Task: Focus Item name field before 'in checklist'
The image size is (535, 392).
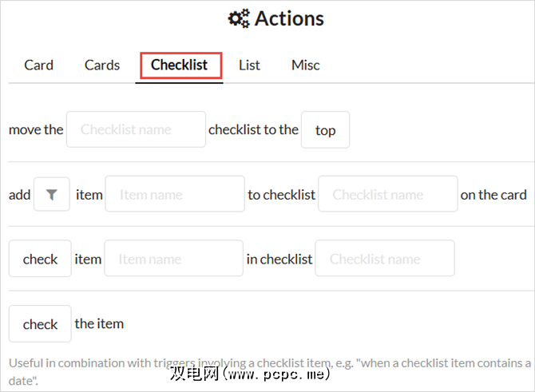Action: click(x=173, y=259)
